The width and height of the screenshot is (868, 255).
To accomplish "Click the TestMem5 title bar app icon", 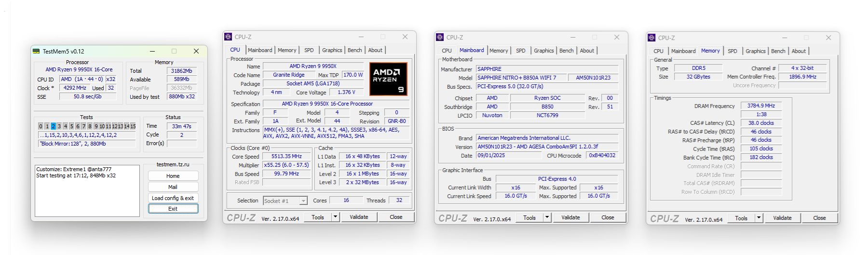I will pyautogui.click(x=36, y=51).
